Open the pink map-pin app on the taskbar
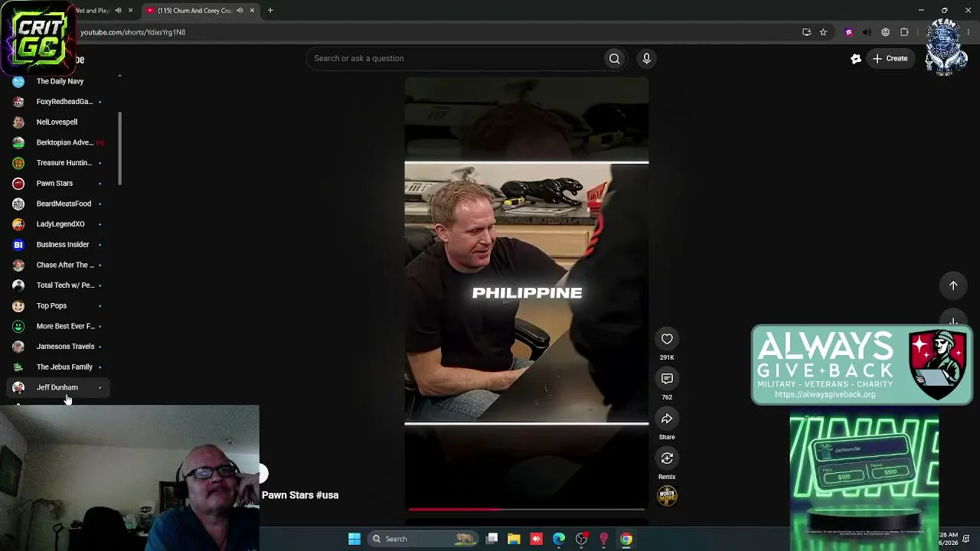The image size is (980, 551). (x=603, y=539)
